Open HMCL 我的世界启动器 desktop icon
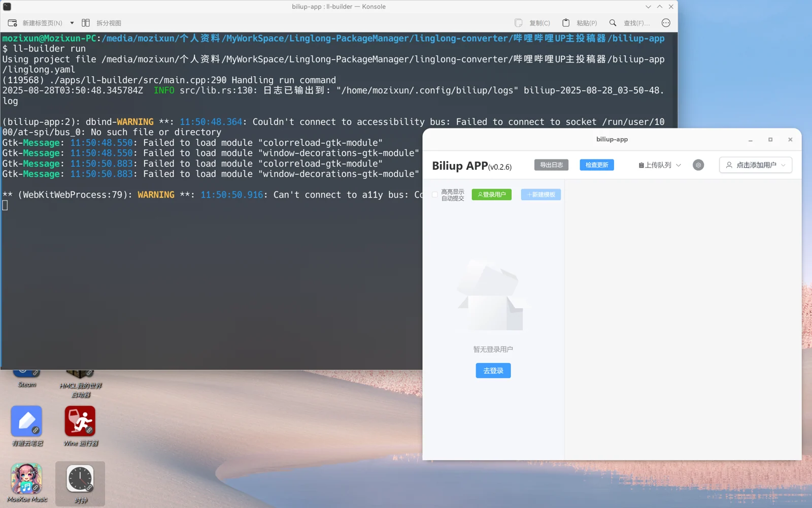The height and width of the screenshot is (508, 812). pyautogui.click(x=80, y=385)
